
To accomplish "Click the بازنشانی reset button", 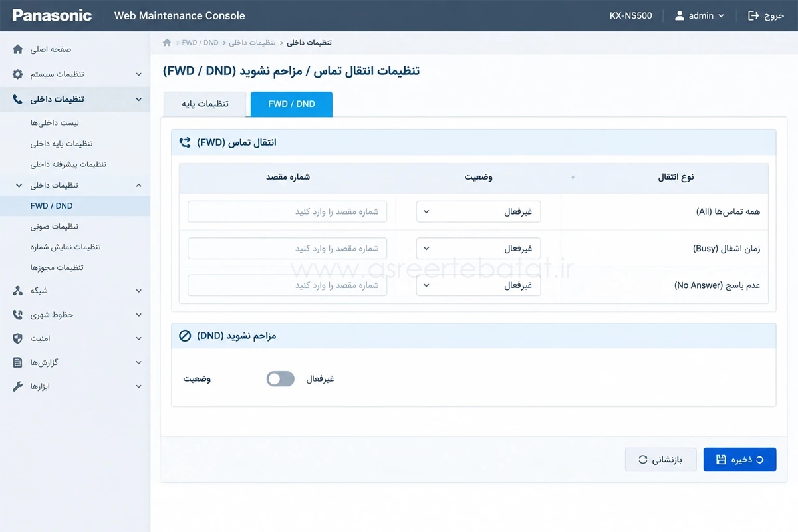I will click(660, 460).
